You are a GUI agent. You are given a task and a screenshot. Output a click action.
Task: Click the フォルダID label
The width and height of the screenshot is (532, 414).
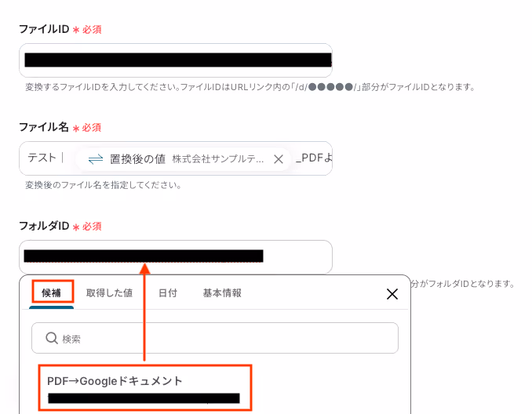pyautogui.click(x=44, y=226)
